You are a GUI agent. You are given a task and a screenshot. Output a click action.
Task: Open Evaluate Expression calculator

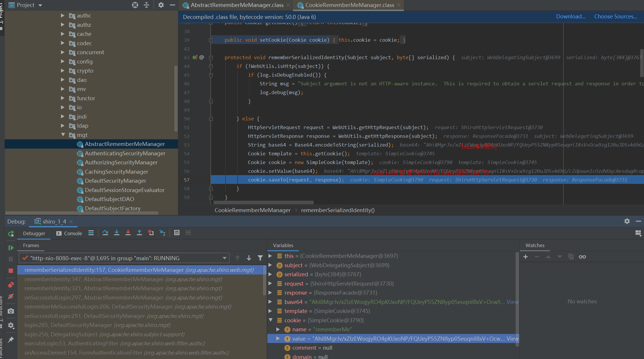coord(177,233)
